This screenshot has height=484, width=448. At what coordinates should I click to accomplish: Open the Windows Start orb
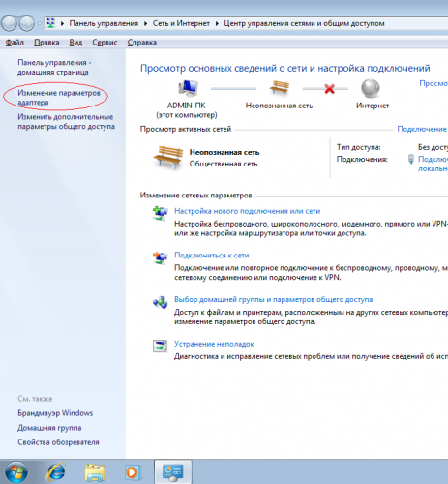click(x=16, y=472)
